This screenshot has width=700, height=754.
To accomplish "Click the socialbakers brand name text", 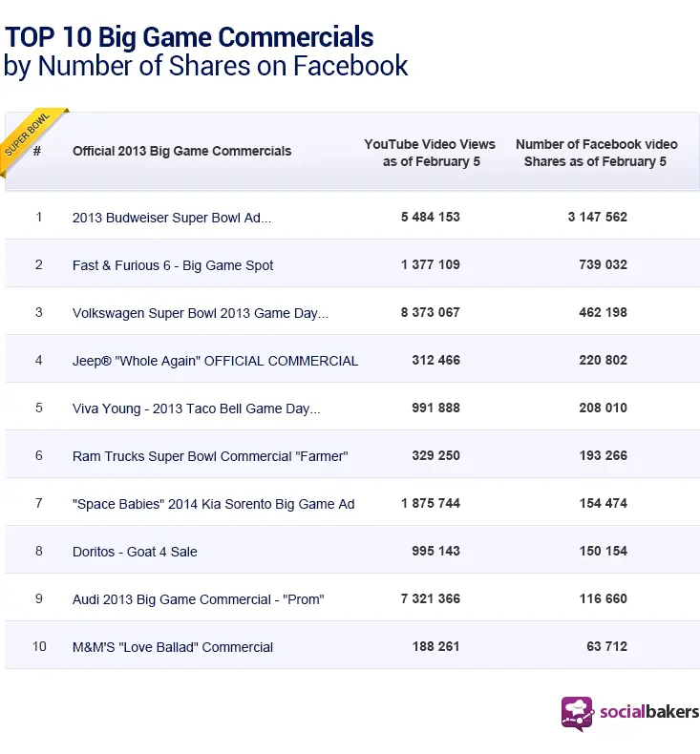I will 648,712.
